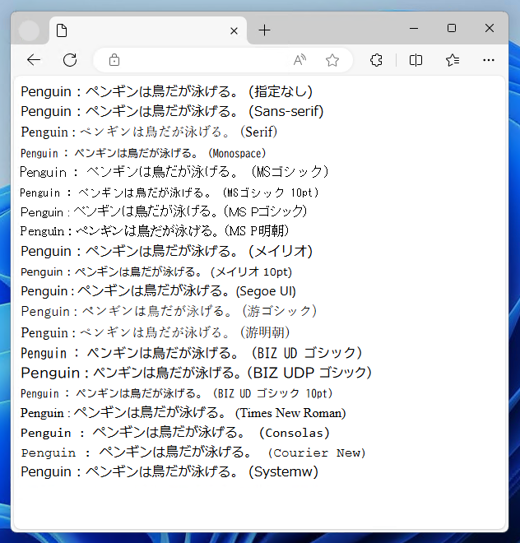Image resolution: width=520 pixels, height=543 pixels.
Task: Click the line labeled (メイリオ 10pt)
Action: 156,272
